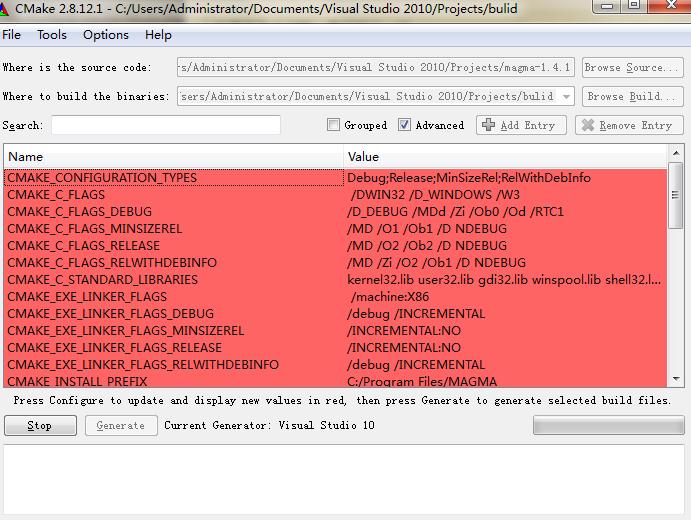Click the Value column header
This screenshot has width=691, height=520.
point(505,156)
